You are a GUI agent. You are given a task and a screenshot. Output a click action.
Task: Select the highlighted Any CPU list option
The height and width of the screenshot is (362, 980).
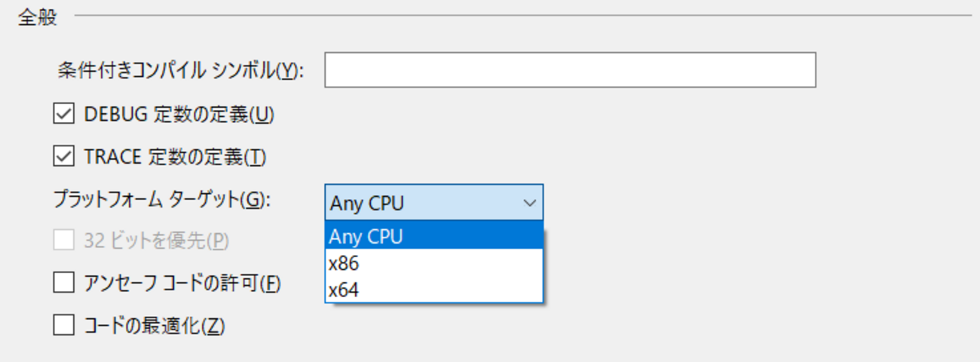click(433, 237)
